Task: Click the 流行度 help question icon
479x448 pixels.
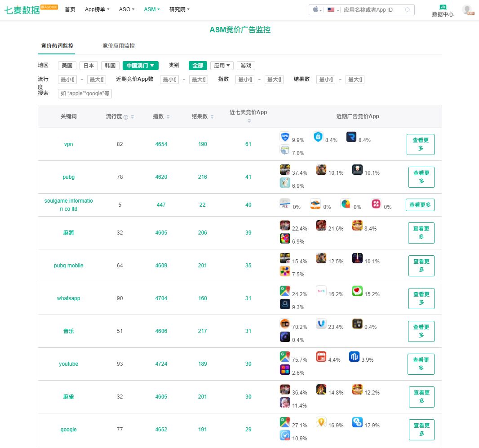Action: point(126,117)
